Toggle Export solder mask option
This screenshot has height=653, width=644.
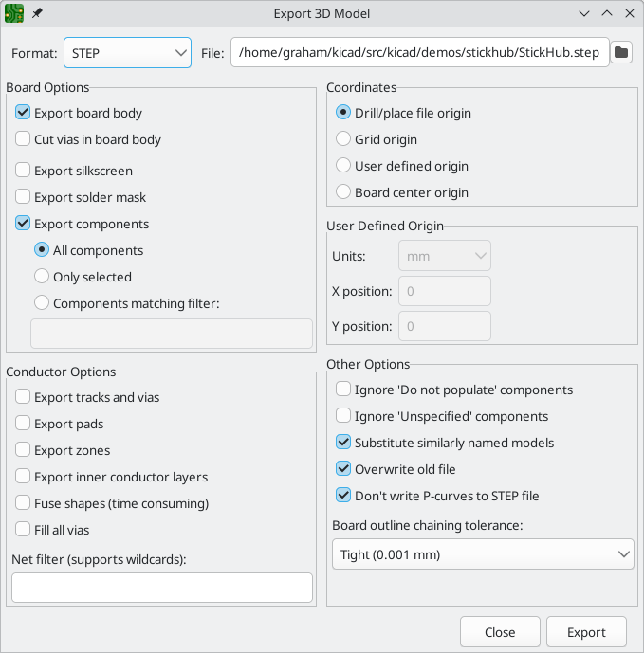click(24, 198)
